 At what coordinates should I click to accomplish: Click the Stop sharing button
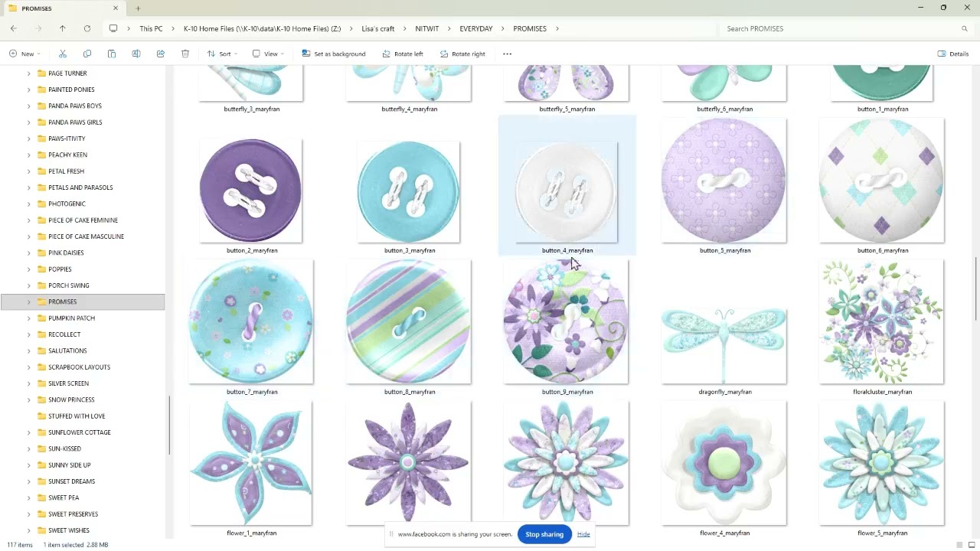click(544, 534)
